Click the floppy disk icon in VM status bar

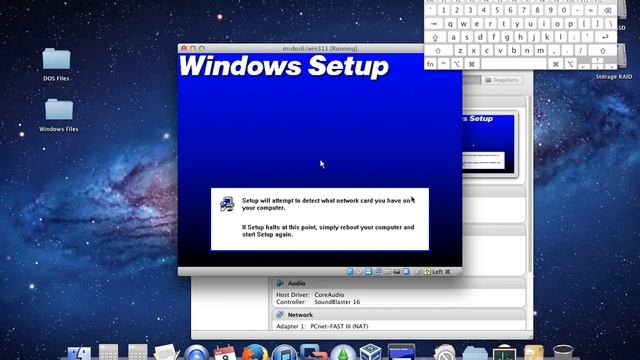pyautogui.click(x=369, y=271)
